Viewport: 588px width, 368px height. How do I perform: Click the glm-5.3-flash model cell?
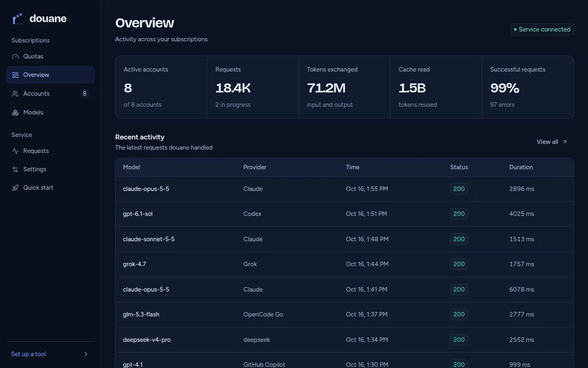click(141, 315)
